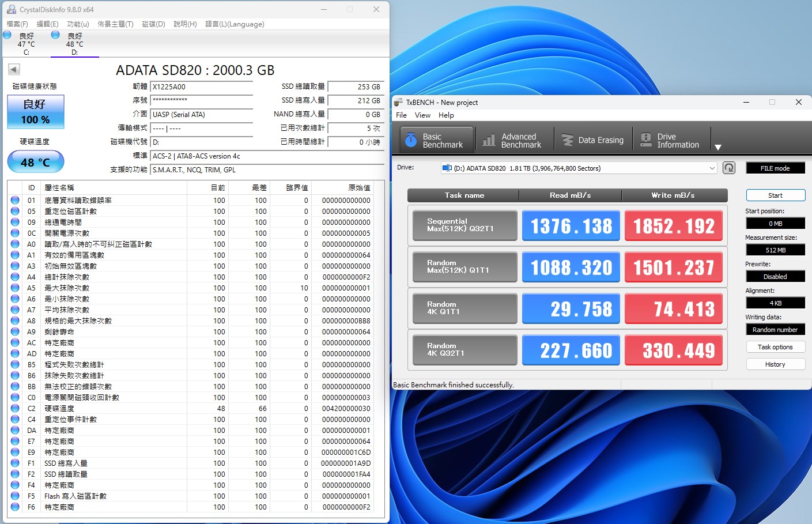Viewport: 812px width, 524px height.
Task: Click the SSD total read 253 GB field
Action: click(356, 87)
